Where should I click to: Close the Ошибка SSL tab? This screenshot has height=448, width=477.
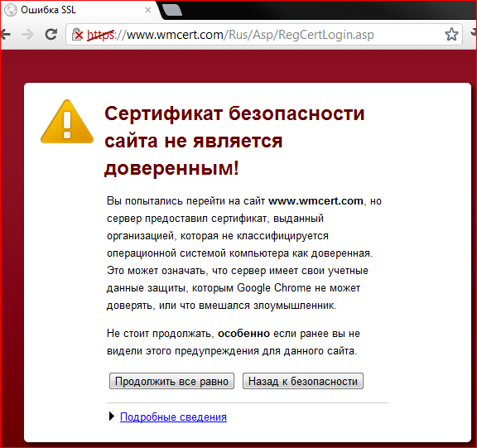[148, 10]
